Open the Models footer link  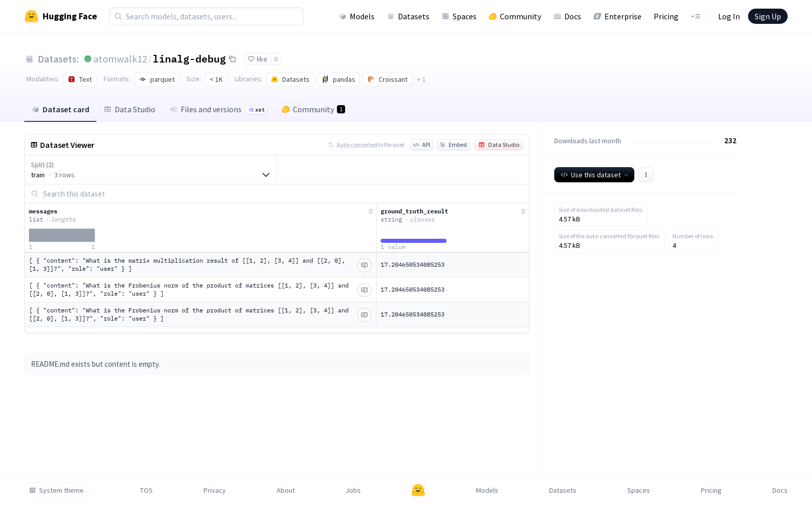(x=487, y=490)
